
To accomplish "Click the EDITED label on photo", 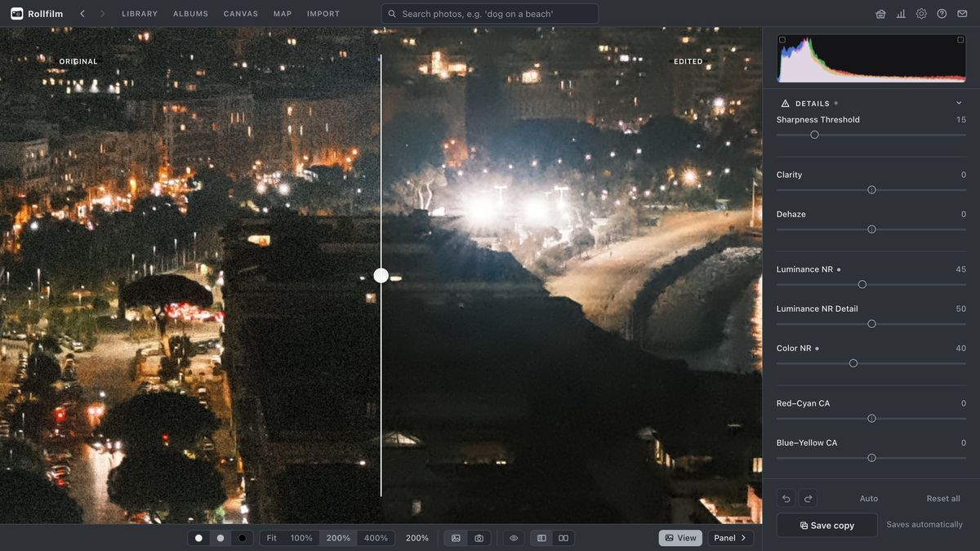I will pyautogui.click(x=688, y=62).
